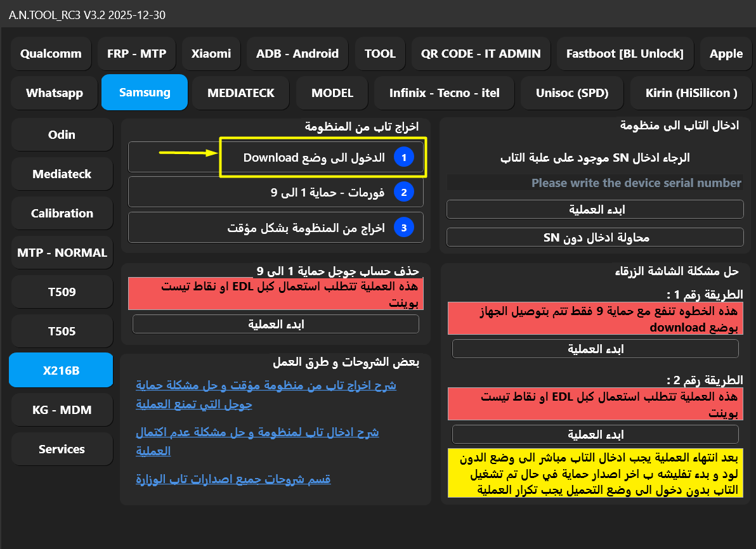756x549 pixels.
Task: Click ابدء العملية under الطريقة رقم 2
Action: coord(595,434)
